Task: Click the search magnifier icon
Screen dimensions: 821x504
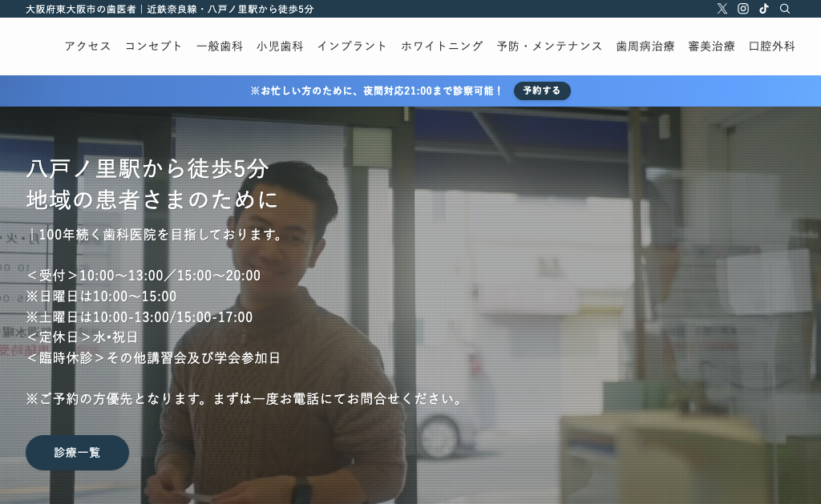Action: [x=785, y=9]
